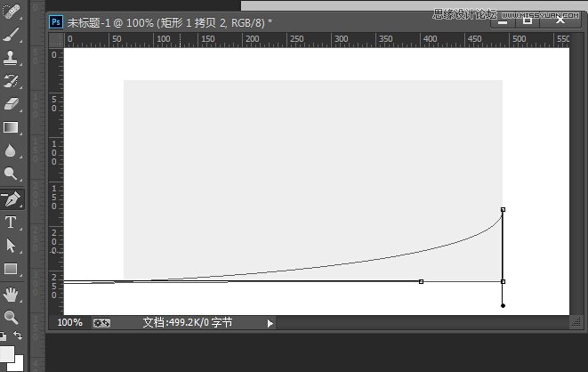Click the document window resize grip
Viewport: 588px width, 372px height.
coord(576,322)
